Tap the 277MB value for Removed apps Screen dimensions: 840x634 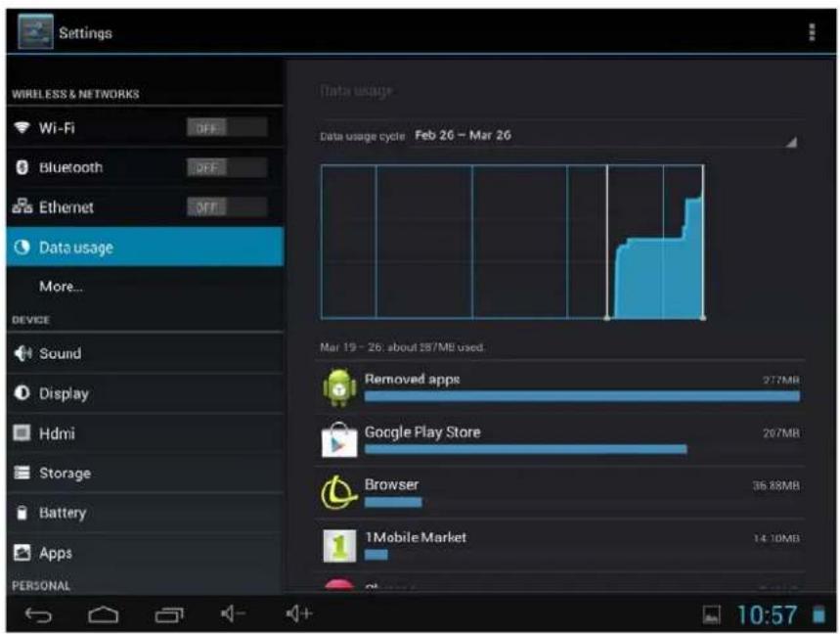coord(781,380)
